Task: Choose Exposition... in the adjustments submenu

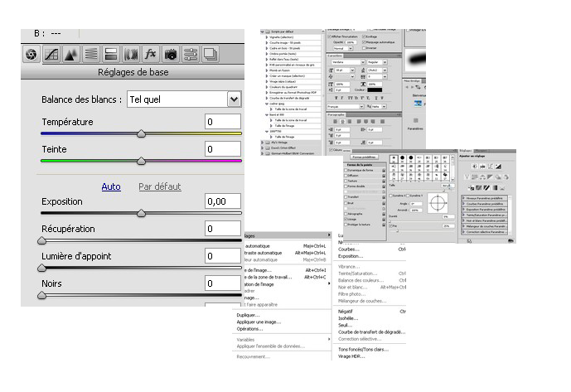Action: pos(351,256)
